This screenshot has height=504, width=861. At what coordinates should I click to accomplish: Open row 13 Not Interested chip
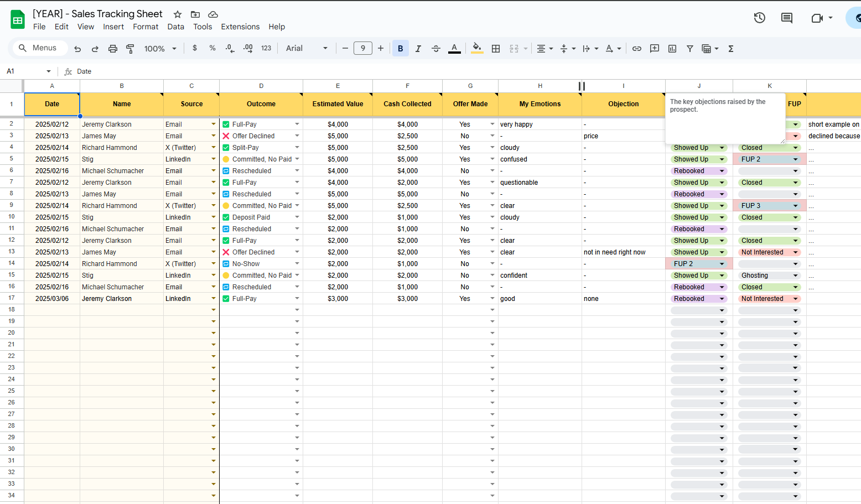770,252
